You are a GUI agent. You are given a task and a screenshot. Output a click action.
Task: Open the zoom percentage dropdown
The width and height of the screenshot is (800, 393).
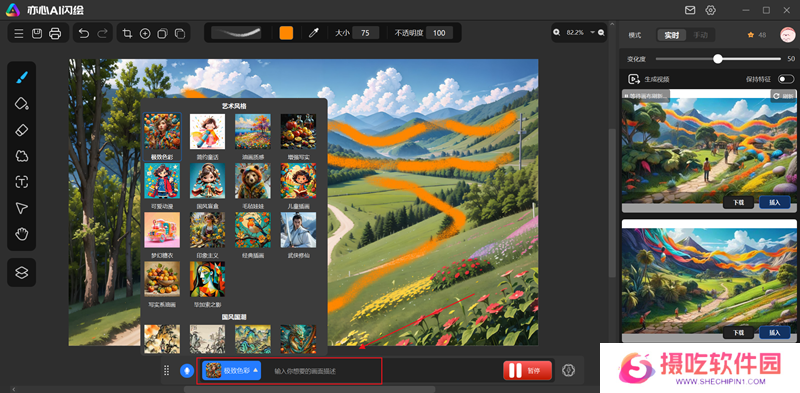(x=593, y=32)
